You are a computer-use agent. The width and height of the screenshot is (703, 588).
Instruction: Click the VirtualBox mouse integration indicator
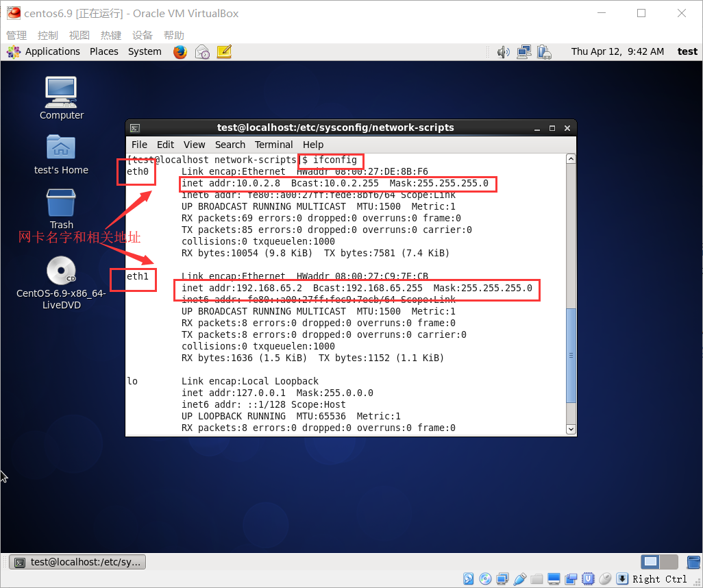click(605, 578)
